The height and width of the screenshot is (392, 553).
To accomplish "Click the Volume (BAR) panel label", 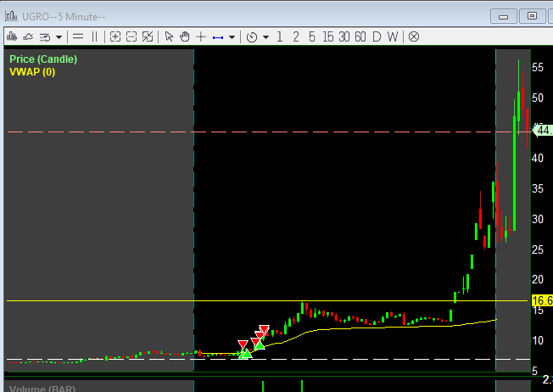I will click(42, 389).
